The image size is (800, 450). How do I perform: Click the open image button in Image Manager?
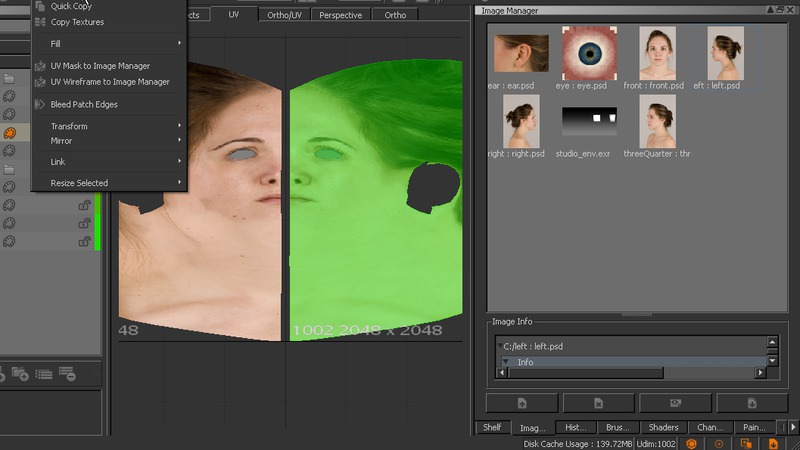(x=522, y=403)
